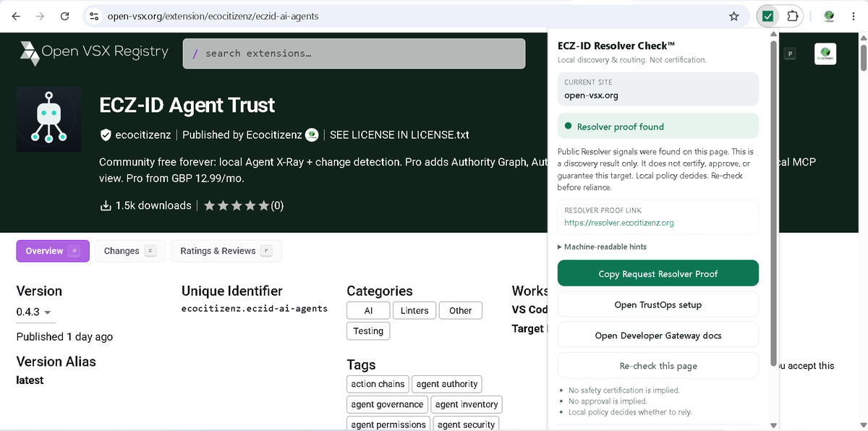Expand Machine-readable hints section
The image size is (868, 431).
click(x=602, y=247)
